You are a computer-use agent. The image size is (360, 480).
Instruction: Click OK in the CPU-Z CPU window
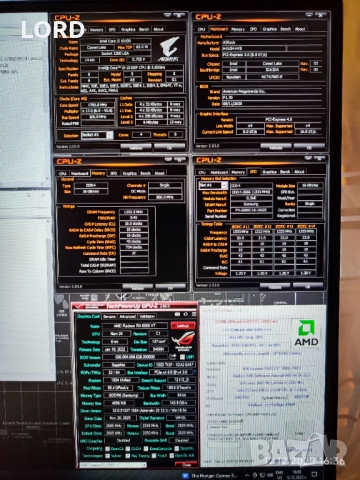coord(169,147)
